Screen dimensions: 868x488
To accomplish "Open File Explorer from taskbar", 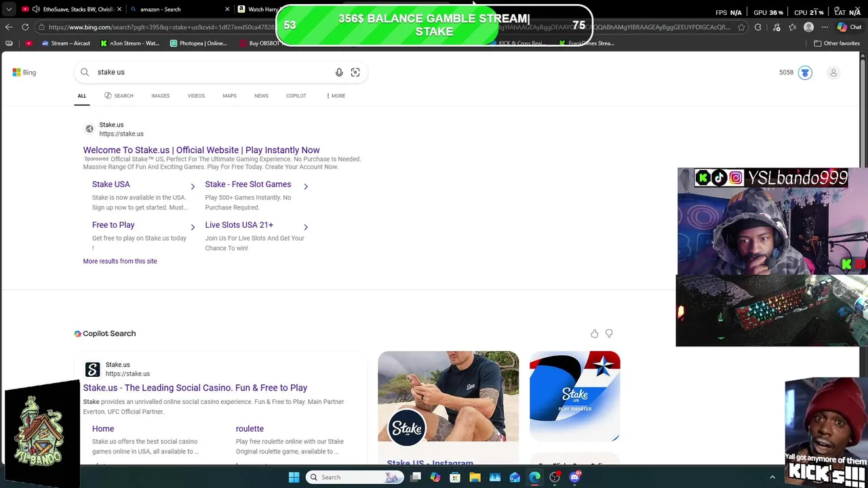I will [475, 477].
